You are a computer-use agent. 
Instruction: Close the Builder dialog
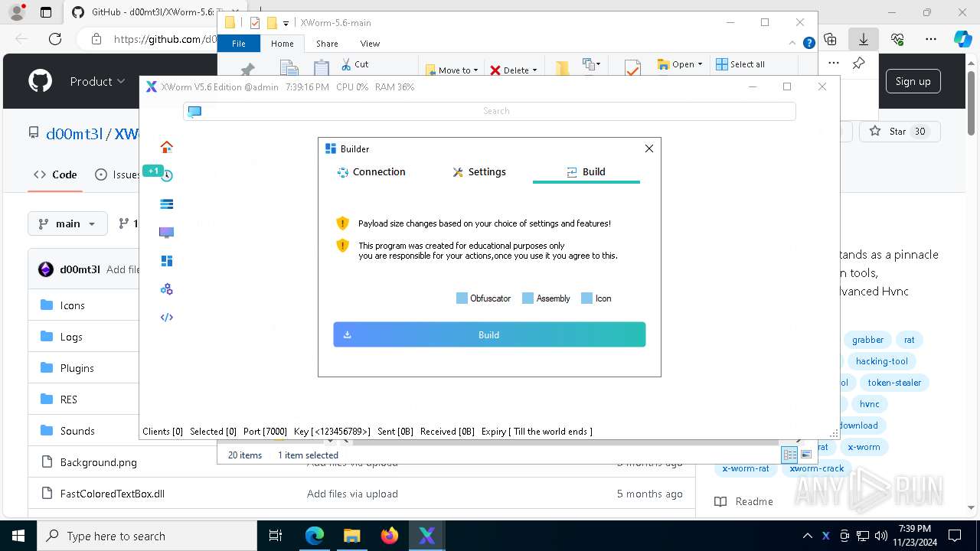point(649,148)
